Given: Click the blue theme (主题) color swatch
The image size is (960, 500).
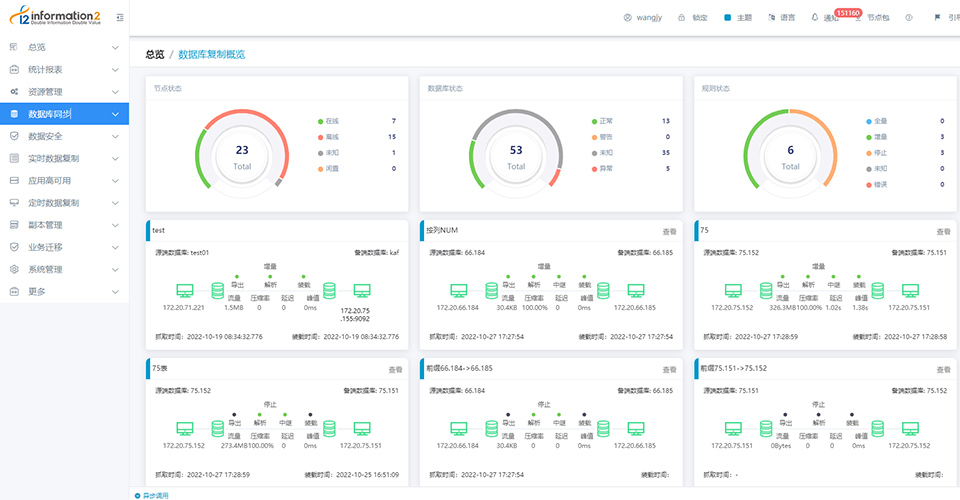Looking at the screenshot, I should coord(728,18).
